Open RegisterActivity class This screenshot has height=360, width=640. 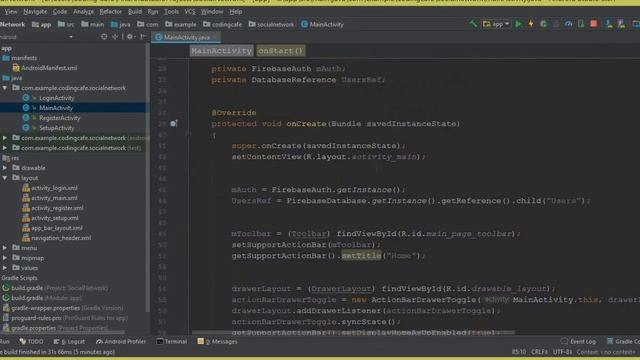tap(60, 118)
